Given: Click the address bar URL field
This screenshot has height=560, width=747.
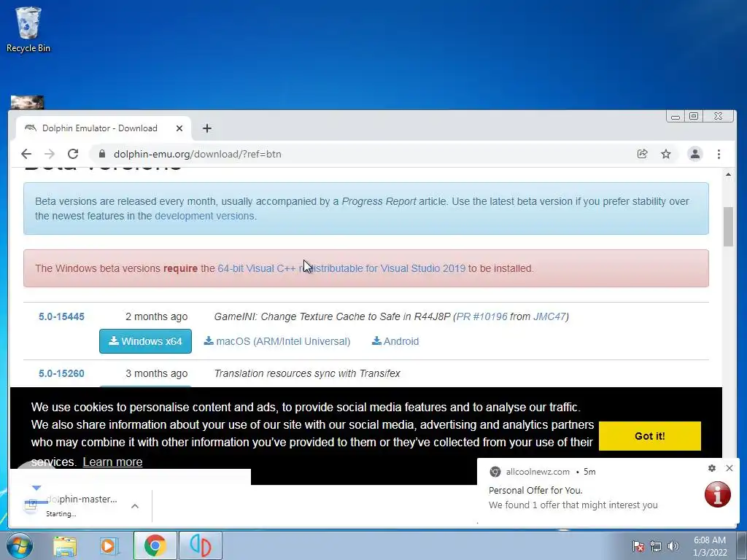Looking at the screenshot, I should click(x=362, y=154).
